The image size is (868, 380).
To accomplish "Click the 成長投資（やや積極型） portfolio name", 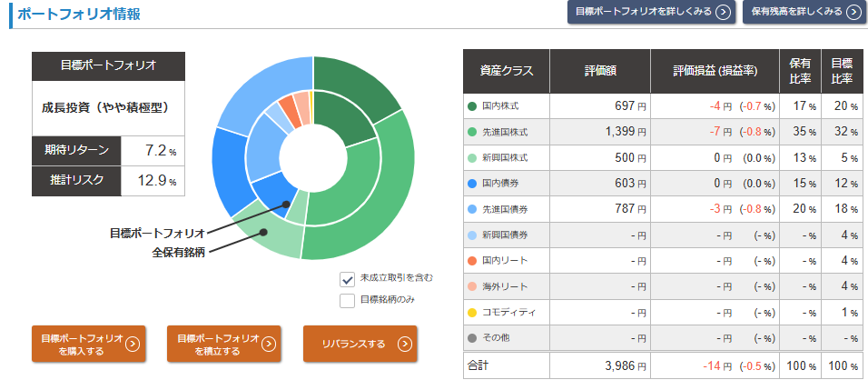I will coord(109,107).
